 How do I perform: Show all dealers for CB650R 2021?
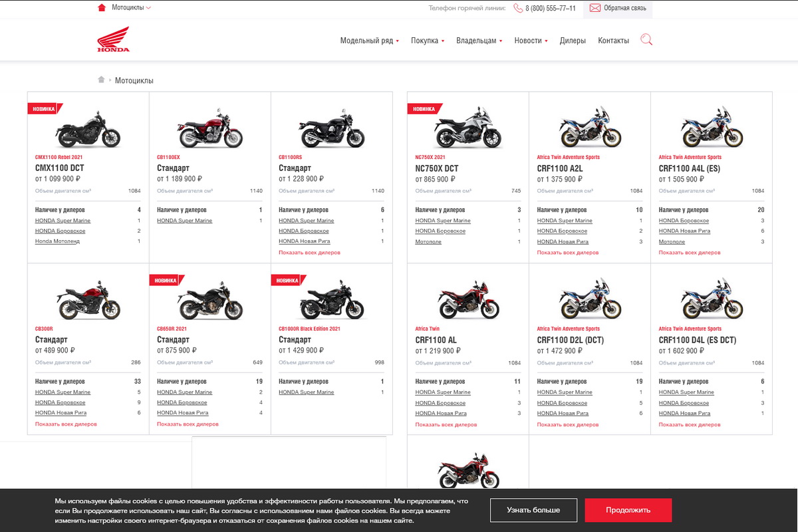[188, 424]
